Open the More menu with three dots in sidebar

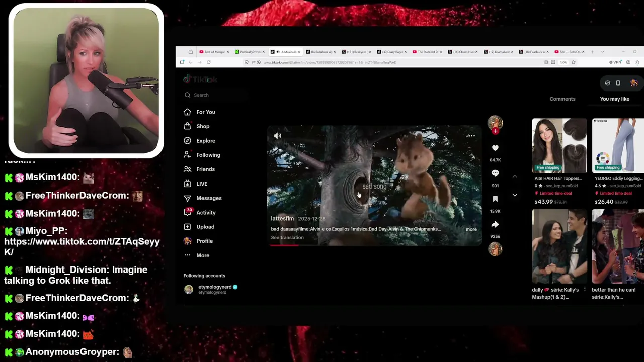point(196,255)
